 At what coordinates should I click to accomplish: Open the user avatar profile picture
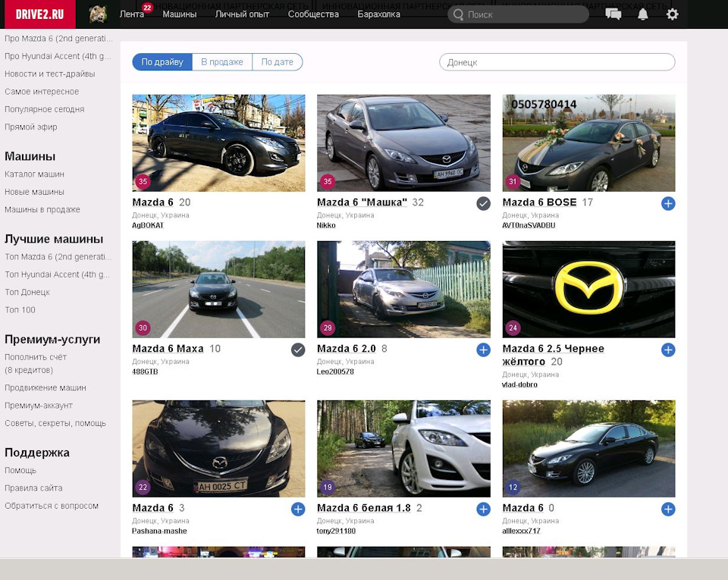[98, 14]
